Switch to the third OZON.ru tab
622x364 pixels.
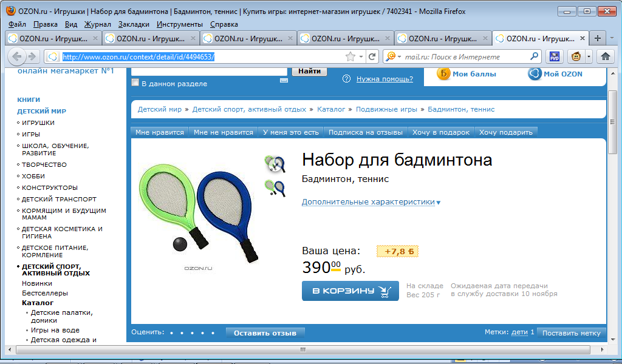point(248,38)
